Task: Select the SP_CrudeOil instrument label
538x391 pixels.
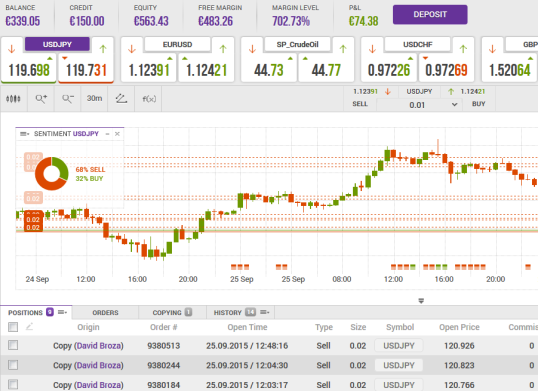Action: click(297, 44)
